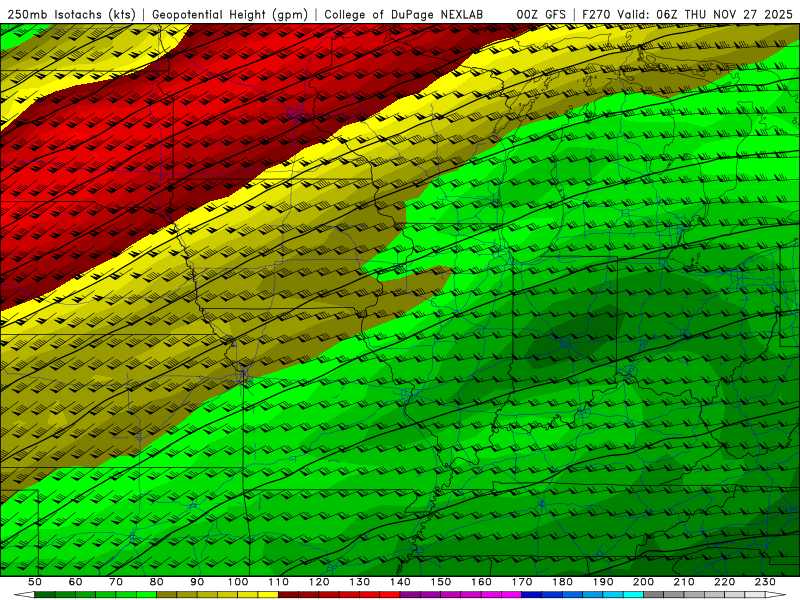
Task: Click the '220' legend label
Action: tap(724, 582)
